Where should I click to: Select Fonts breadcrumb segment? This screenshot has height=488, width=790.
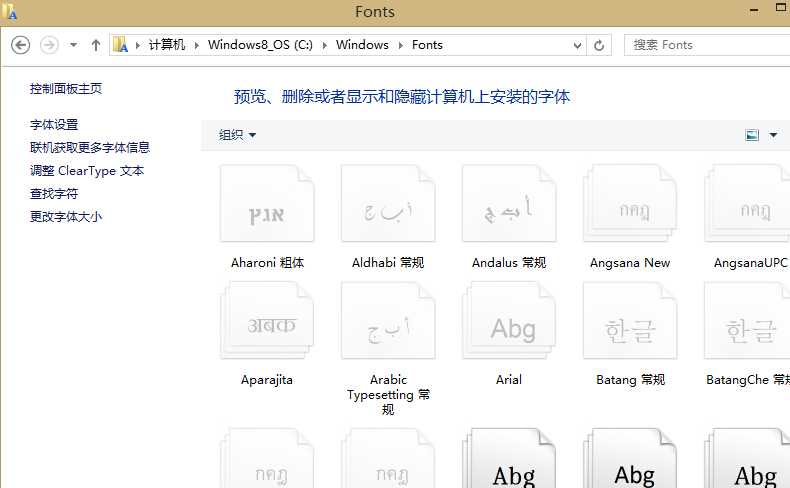click(x=427, y=45)
